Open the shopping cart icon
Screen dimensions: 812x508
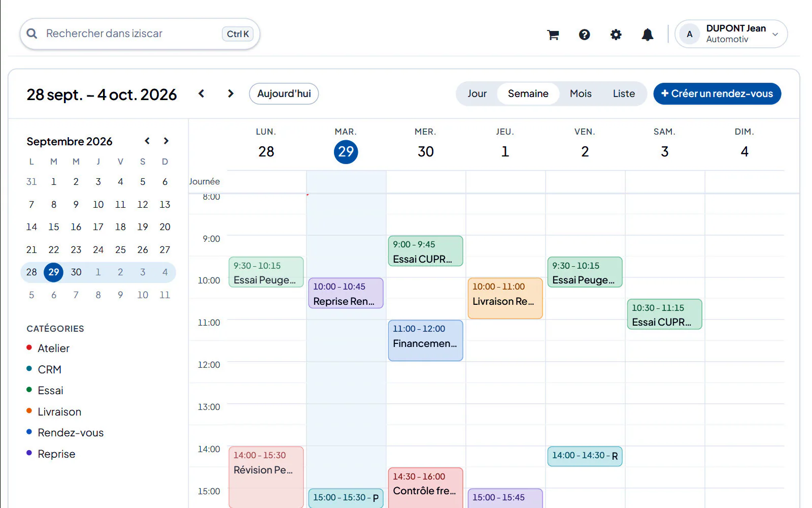pyautogui.click(x=553, y=35)
